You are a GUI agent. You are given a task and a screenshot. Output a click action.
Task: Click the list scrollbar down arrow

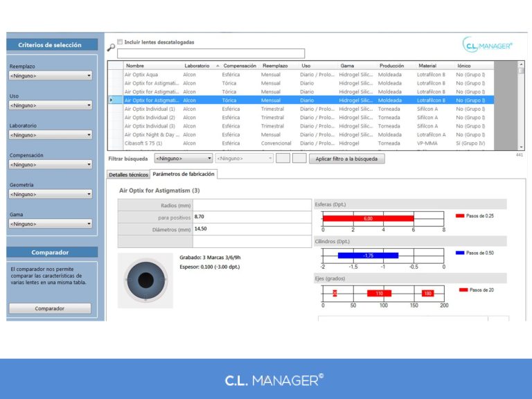[x=521, y=148]
